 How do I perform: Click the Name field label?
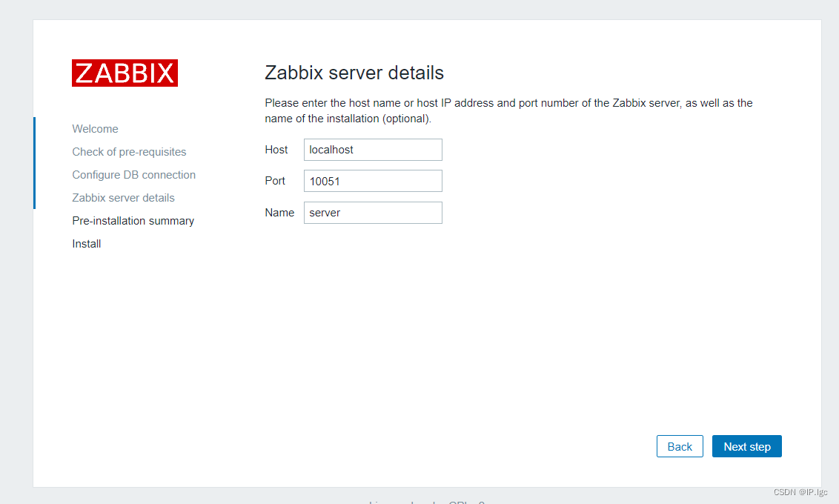(x=279, y=213)
